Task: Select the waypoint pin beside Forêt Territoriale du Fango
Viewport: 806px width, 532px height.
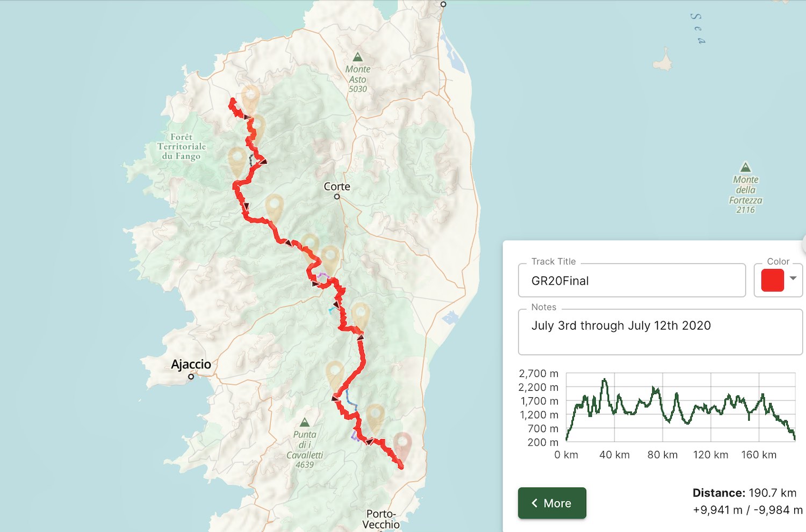Action: [238, 160]
